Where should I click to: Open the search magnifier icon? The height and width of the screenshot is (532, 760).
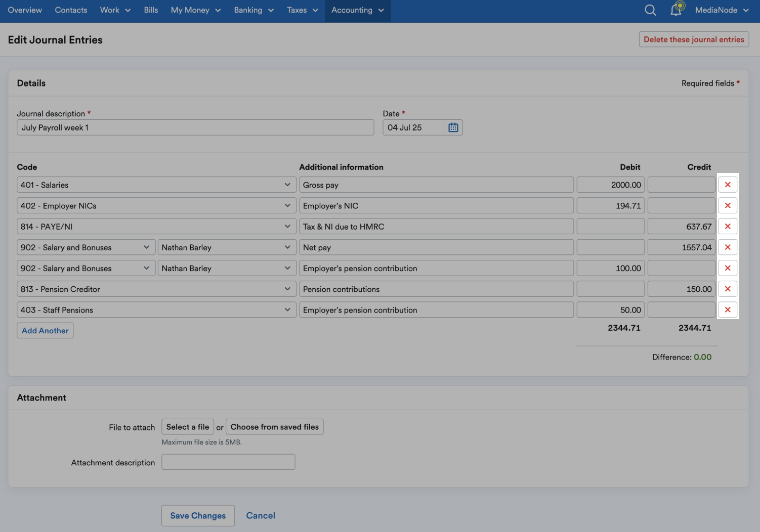(650, 10)
